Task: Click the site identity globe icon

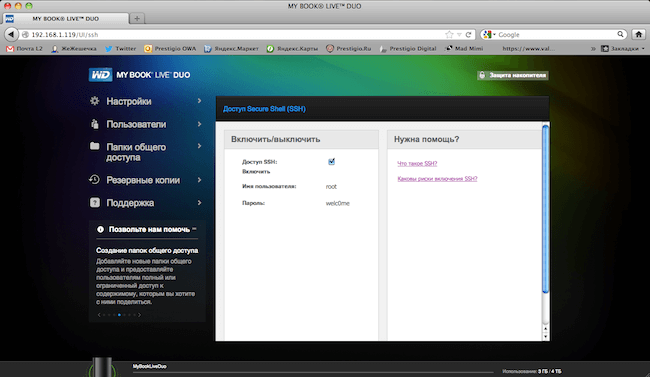Action: [x=25, y=35]
